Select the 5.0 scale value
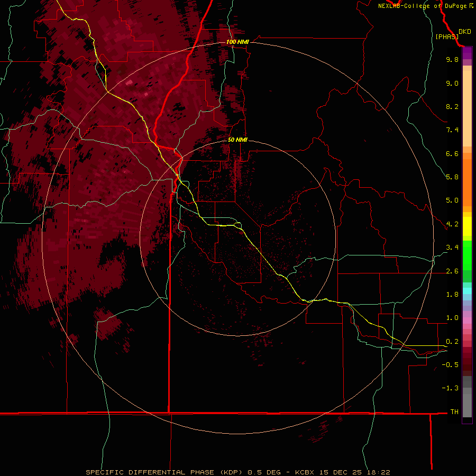This screenshot has height=476, width=476. tap(452, 200)
